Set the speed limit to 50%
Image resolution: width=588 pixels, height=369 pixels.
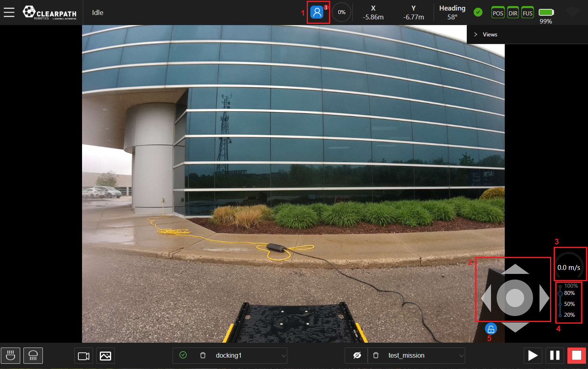click(561, 304)
